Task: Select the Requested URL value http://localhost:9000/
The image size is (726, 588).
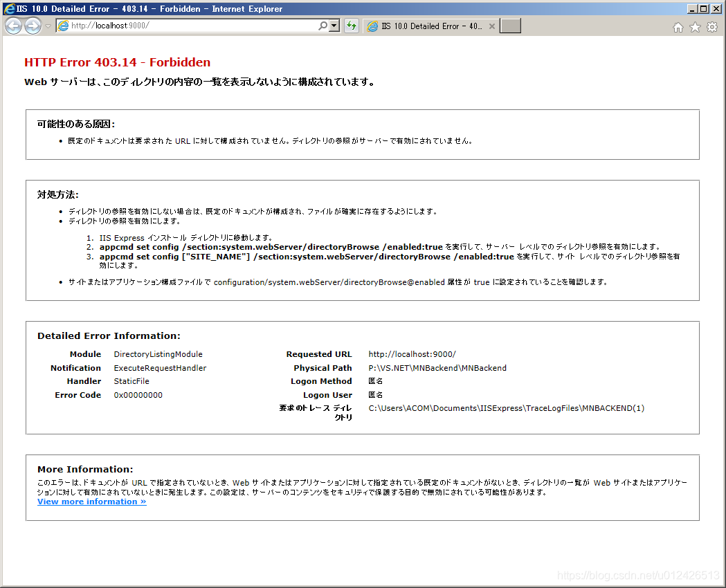Action: (412, 354)
